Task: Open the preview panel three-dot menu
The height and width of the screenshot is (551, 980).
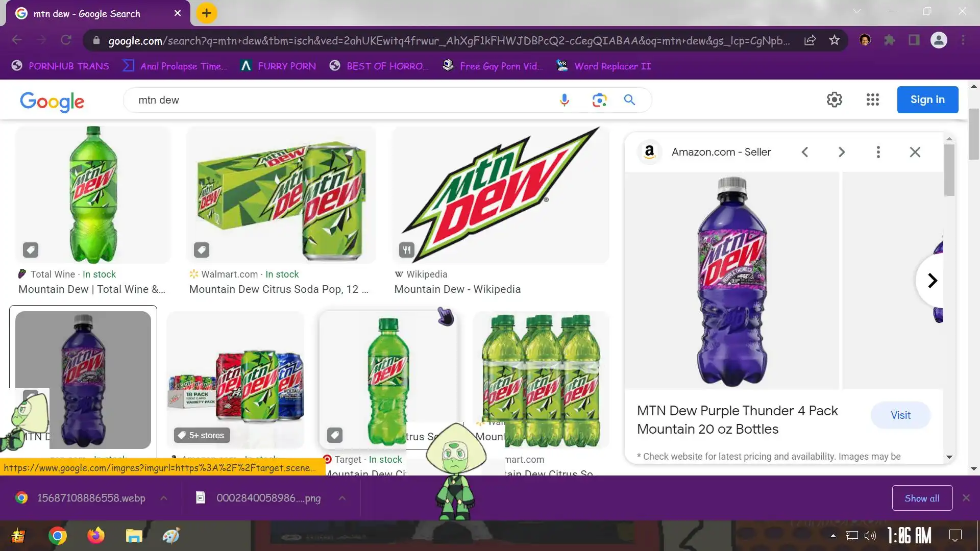Action: click(878, 152)
